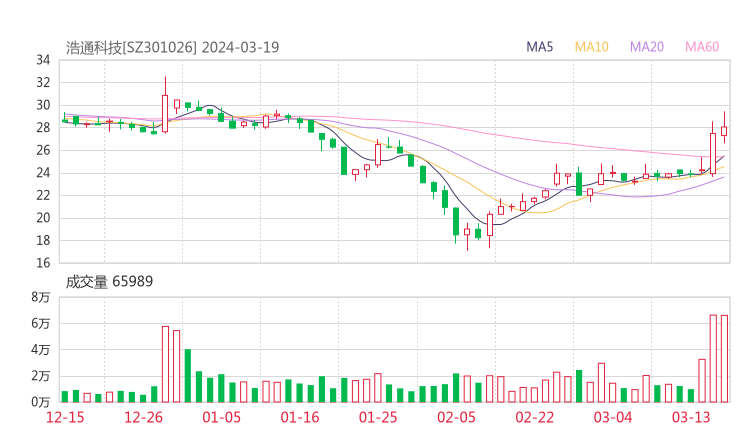
Task: Select the tallest red volume bar near 12-26
Action: tap(165, 364)
